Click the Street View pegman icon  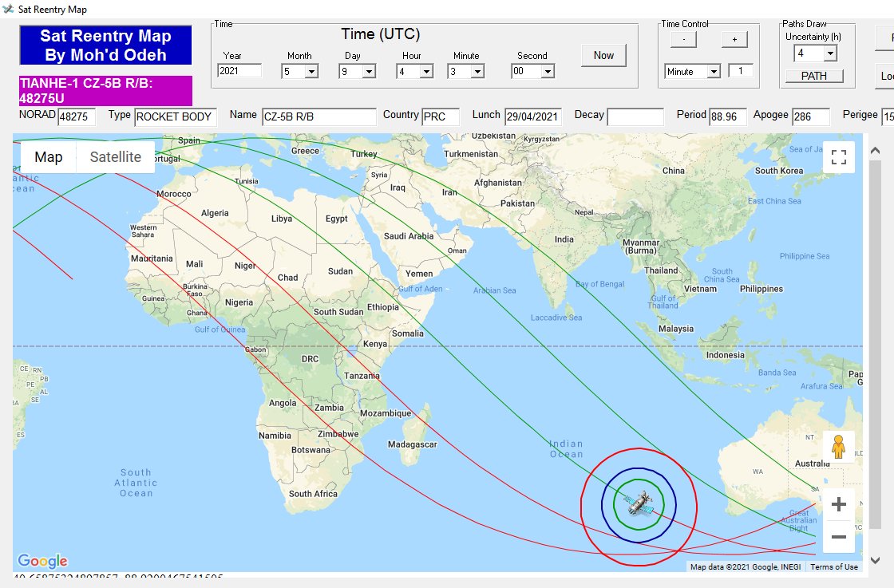point(838,447)
